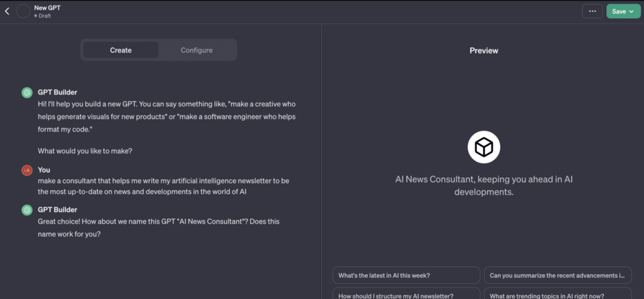The width and height of the screenshot is (644, 299).
Task: Click the red user avatar icon
Action: click(27, 170)
